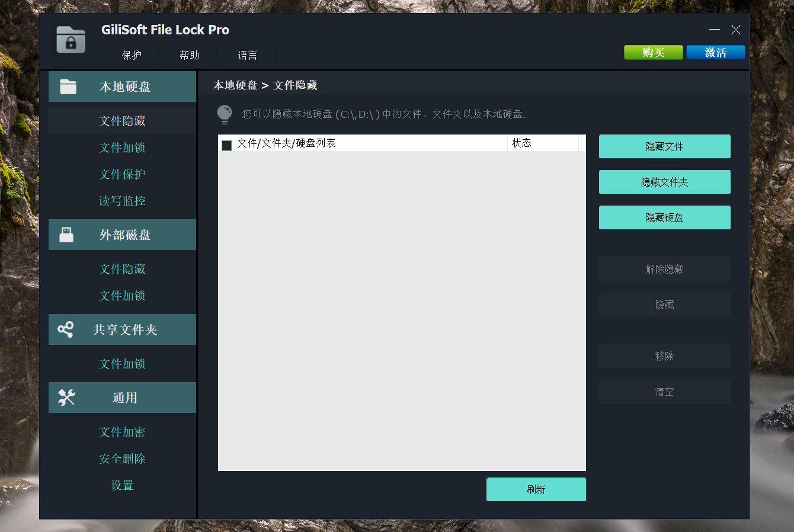Toggle the select-all checkbox in list header
The height and width of the screenshot is (532, 794).
click(x=227, y=145)
